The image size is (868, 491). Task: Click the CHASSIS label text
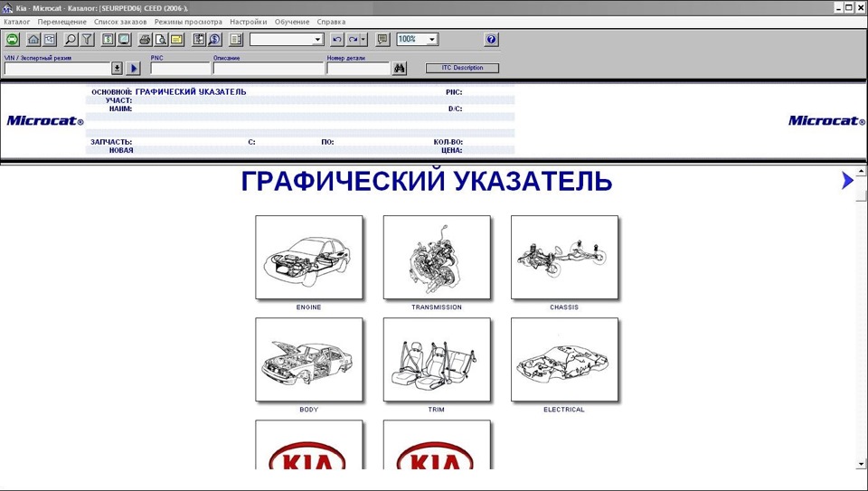click(x=564, y=307)
